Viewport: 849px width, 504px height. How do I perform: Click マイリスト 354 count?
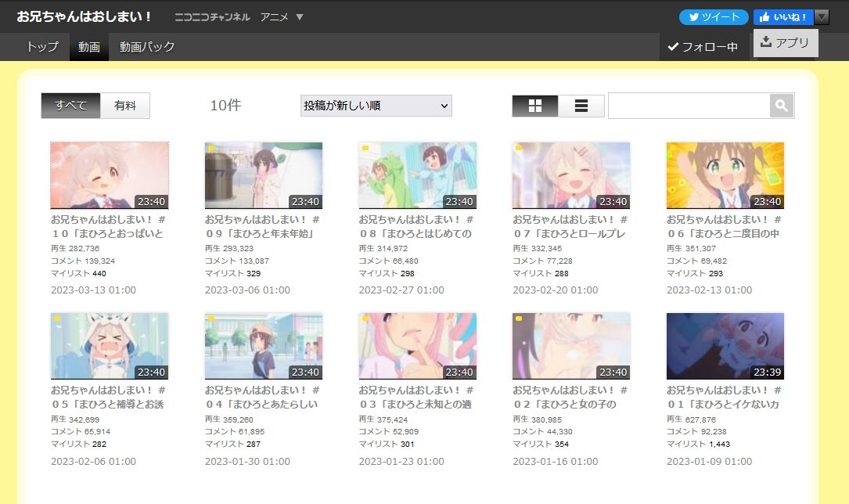541,444
